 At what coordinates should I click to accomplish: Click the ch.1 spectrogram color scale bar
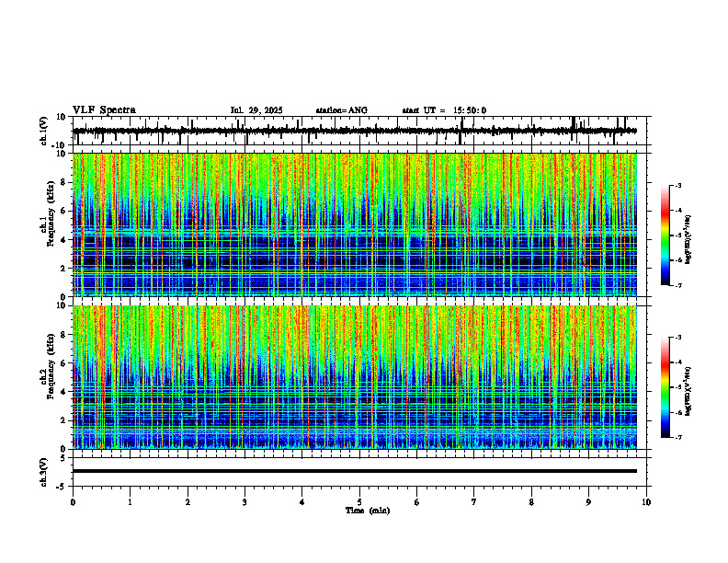point(665,236)
